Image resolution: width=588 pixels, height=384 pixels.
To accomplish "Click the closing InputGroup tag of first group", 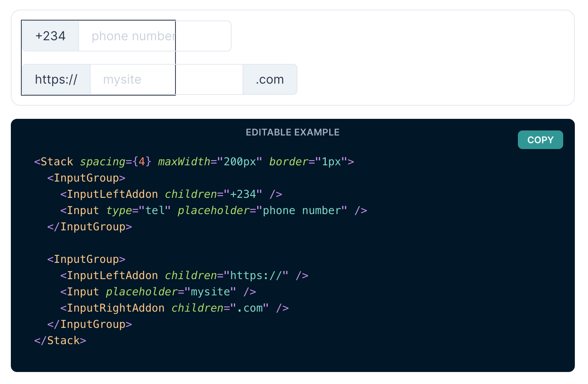I will (x=90, y=226).
